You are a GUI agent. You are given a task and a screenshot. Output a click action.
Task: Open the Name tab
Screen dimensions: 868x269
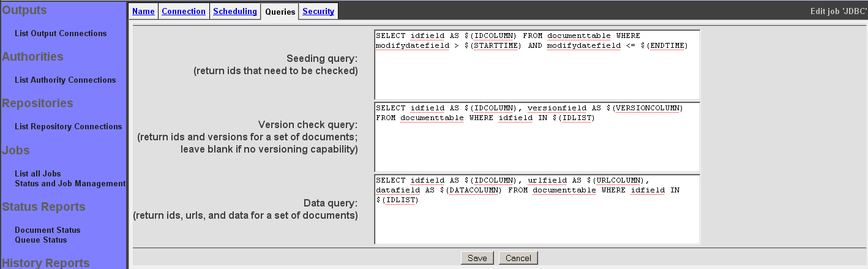coord(143,12)
